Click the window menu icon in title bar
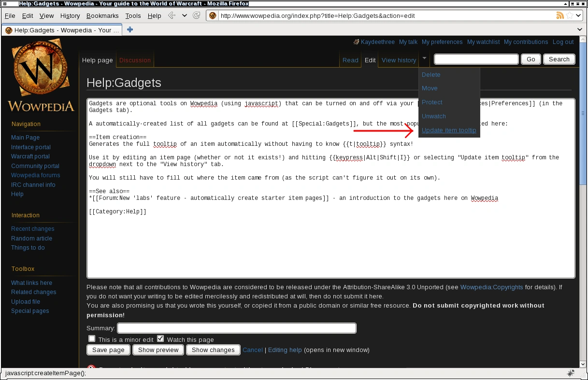588x380 pixels. point(5,3)
